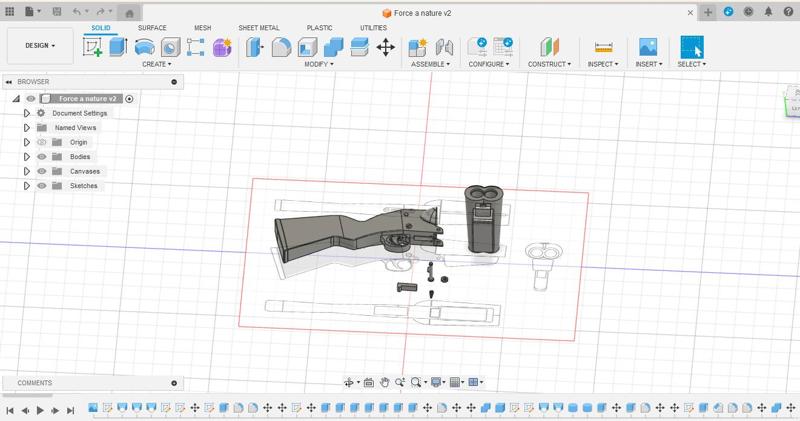
Task: Select the Joint tool
Action: point(444,47)
